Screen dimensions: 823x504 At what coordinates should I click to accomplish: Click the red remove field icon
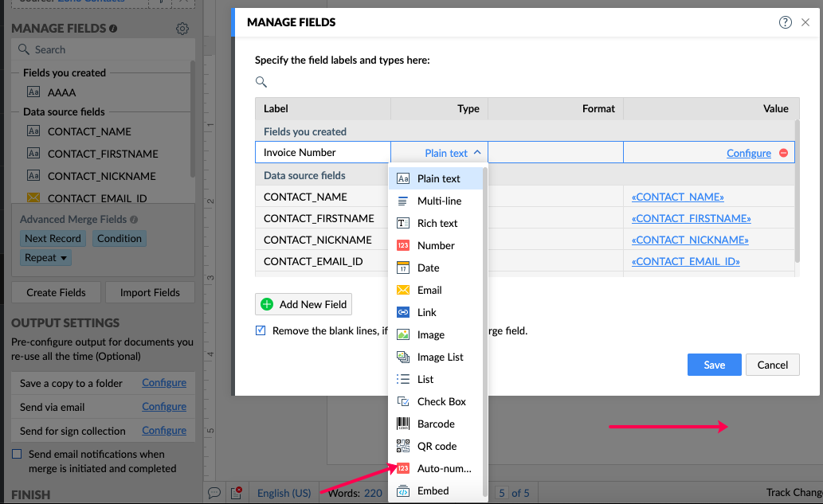click(x=783, y=153)
